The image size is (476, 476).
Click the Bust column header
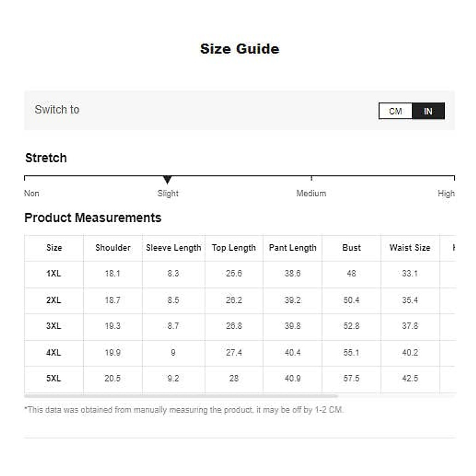351,248
